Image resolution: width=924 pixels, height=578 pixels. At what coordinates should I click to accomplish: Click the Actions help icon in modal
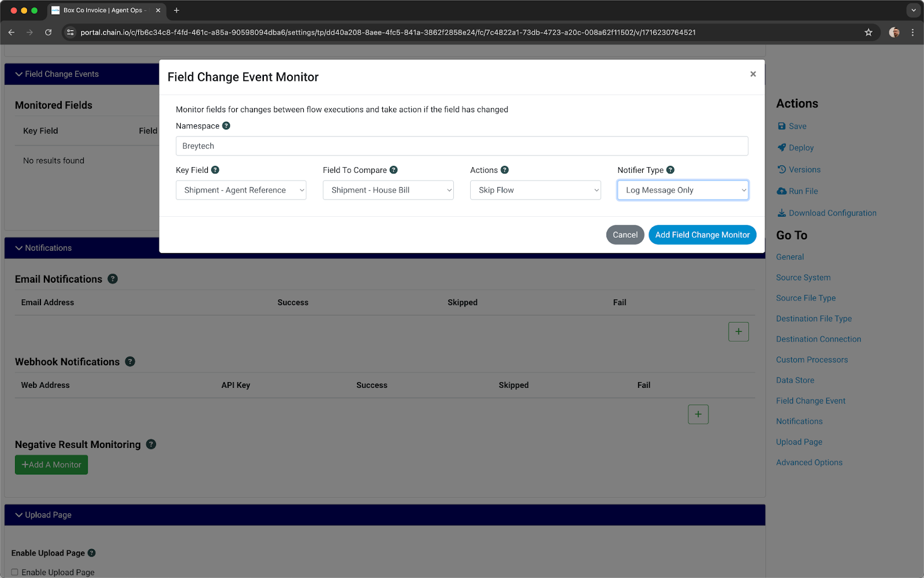click(505, 170)
